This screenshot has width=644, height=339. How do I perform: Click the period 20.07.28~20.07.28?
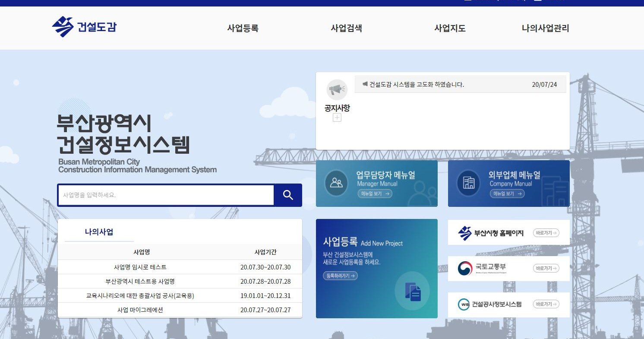point(265,282)
